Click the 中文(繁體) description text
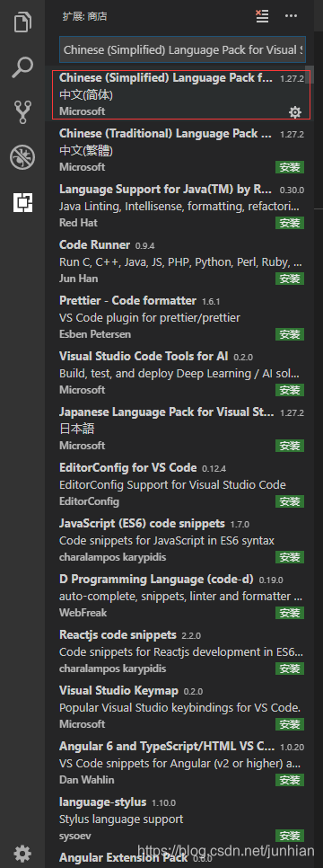Screen dimensions: 323x868 (86, 151)
